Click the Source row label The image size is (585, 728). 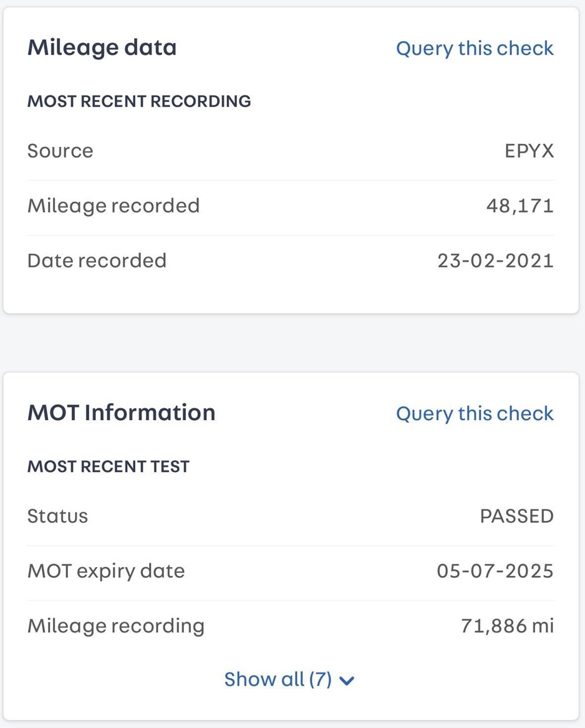(60, 151)
